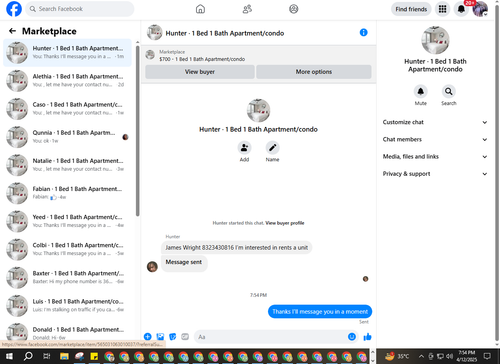Choose a sticker from the sticker icon
Image resolution: width=500 pixels, height=364 pixels.
(x=173, y=337)
